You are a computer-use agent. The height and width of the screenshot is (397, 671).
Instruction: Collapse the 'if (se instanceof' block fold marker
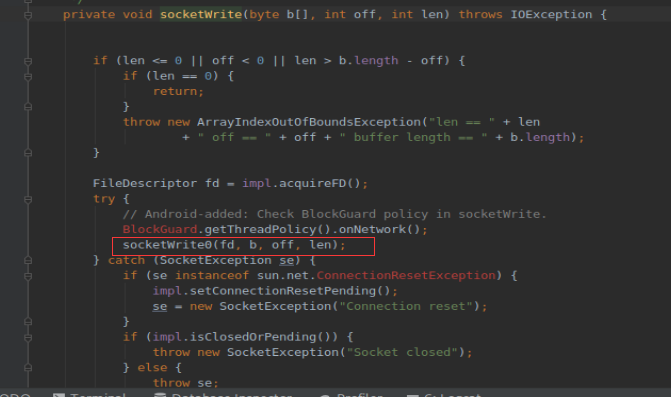[x=28, y=276]
